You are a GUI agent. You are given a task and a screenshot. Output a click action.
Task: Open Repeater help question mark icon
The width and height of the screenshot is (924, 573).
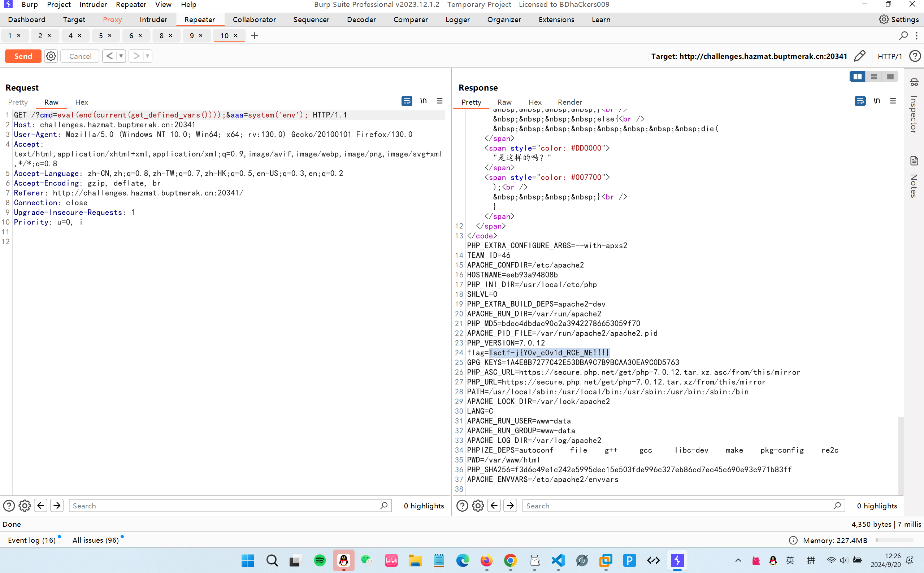(915, 56)
